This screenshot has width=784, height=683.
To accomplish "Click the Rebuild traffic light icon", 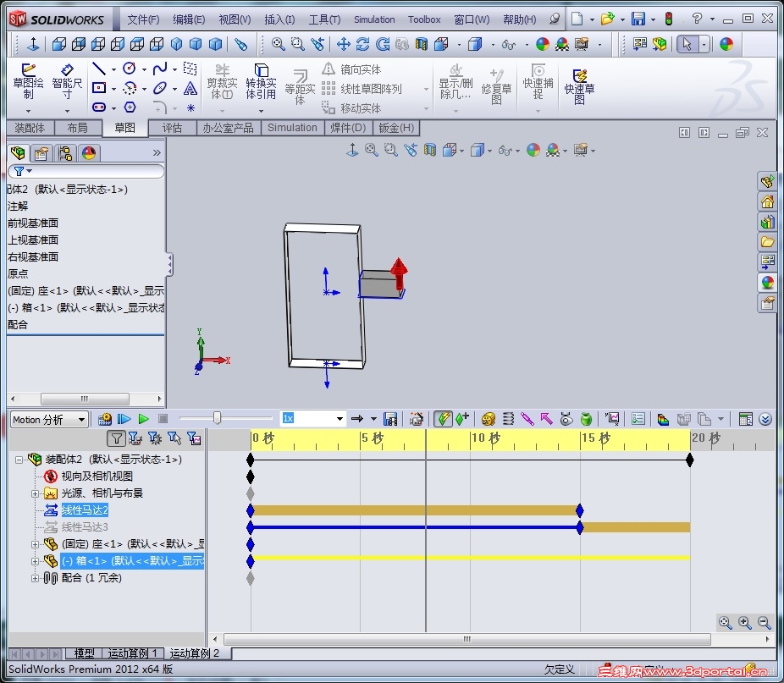I will 669,19.
